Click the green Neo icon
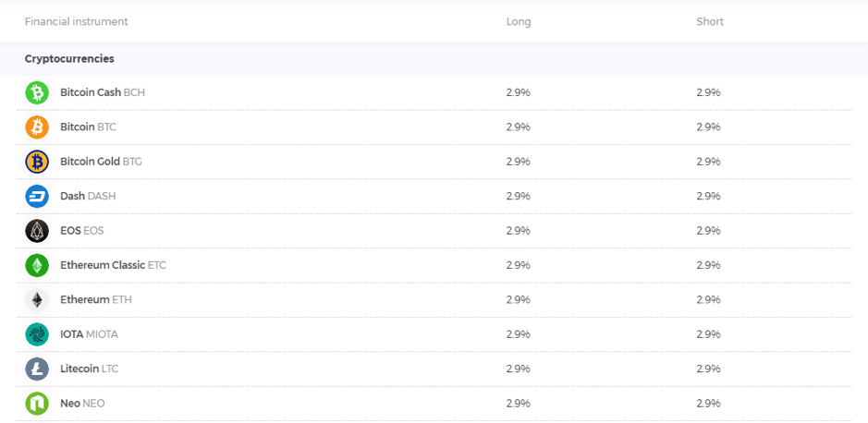Image resolution: width=868 pixels, height=423 pixels. click(37, 404)
